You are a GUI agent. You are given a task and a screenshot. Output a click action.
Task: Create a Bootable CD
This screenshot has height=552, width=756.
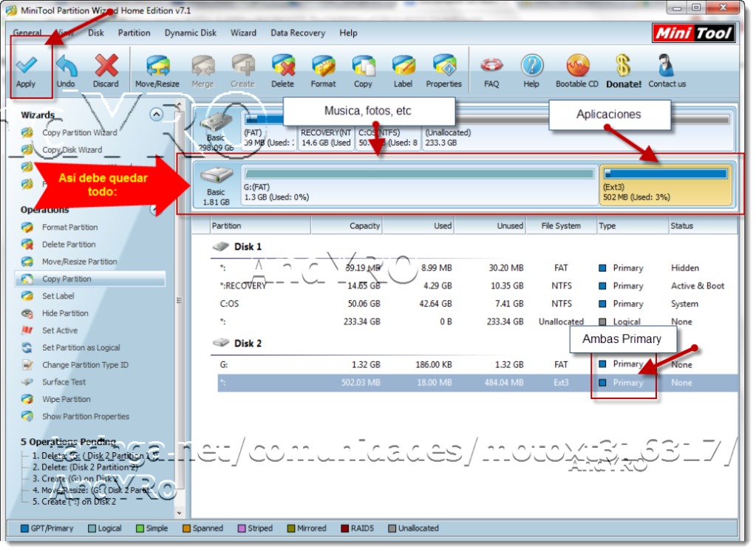(x=577, y=72)
